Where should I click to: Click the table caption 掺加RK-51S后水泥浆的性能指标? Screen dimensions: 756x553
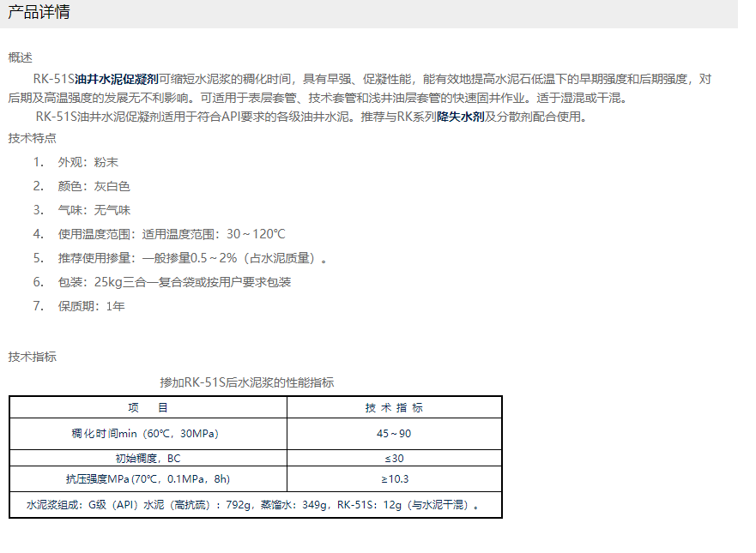(x=247, y=382)
